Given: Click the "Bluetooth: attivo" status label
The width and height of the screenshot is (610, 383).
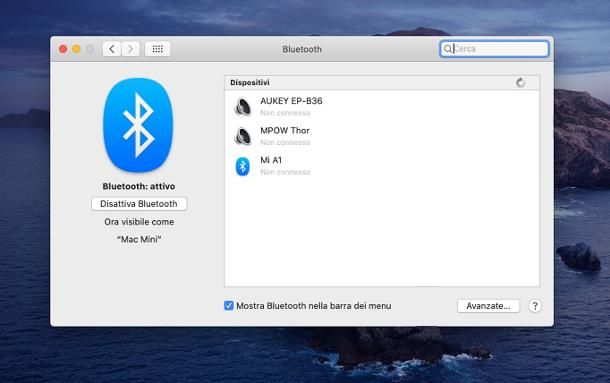Looking at the screenshot, I should click(138, 186).
